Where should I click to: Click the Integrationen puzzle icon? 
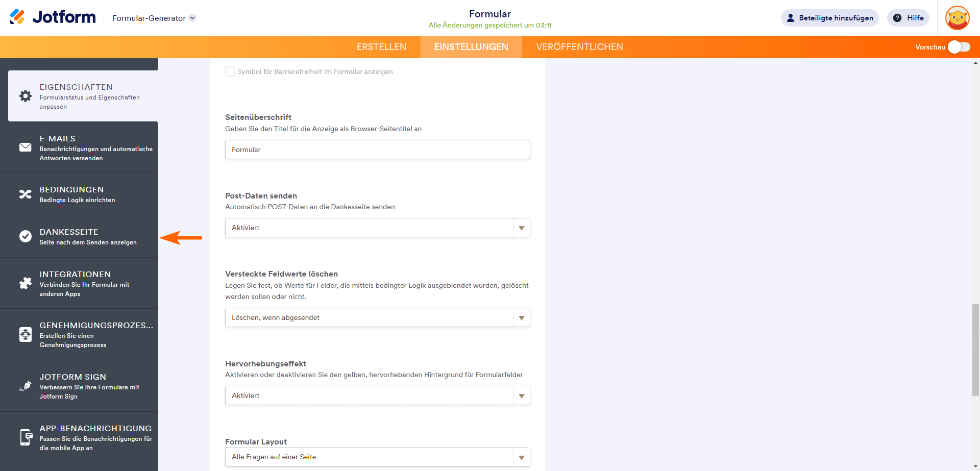(x=26, y=283)
